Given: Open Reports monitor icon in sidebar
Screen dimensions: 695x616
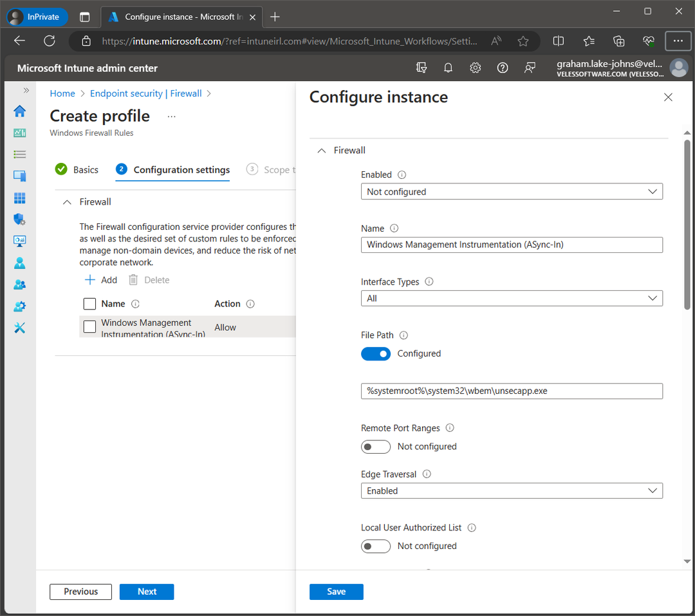Looking at the screenshot, I should (19, 241).
